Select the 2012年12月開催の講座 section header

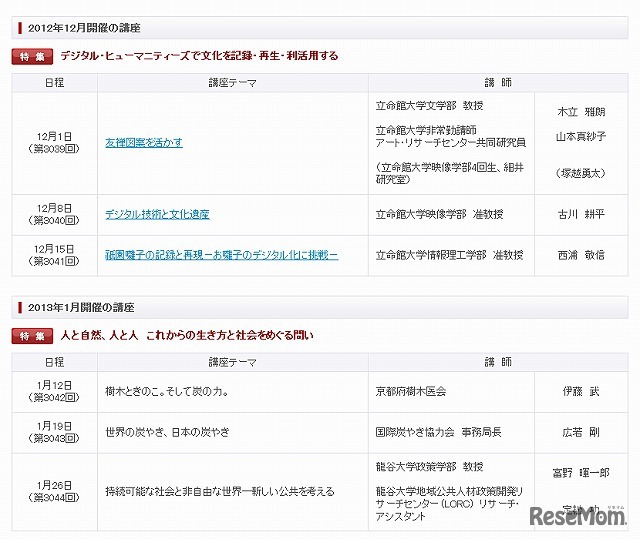[x=320, y=28]
